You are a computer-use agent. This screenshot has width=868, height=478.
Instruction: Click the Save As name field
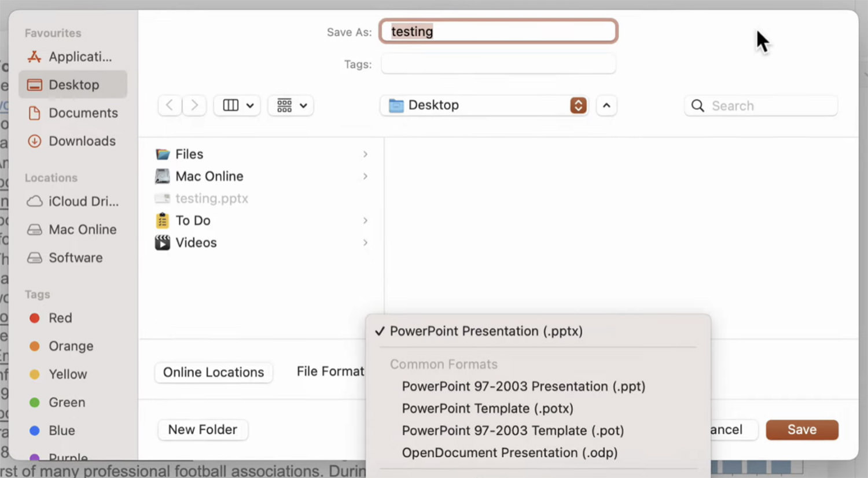click(x=498, y=31)
